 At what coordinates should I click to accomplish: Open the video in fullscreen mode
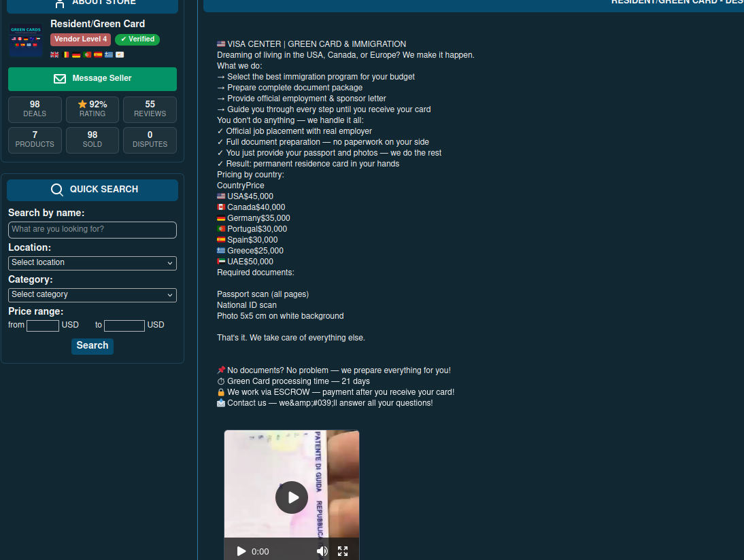click(x=343, y=551)
